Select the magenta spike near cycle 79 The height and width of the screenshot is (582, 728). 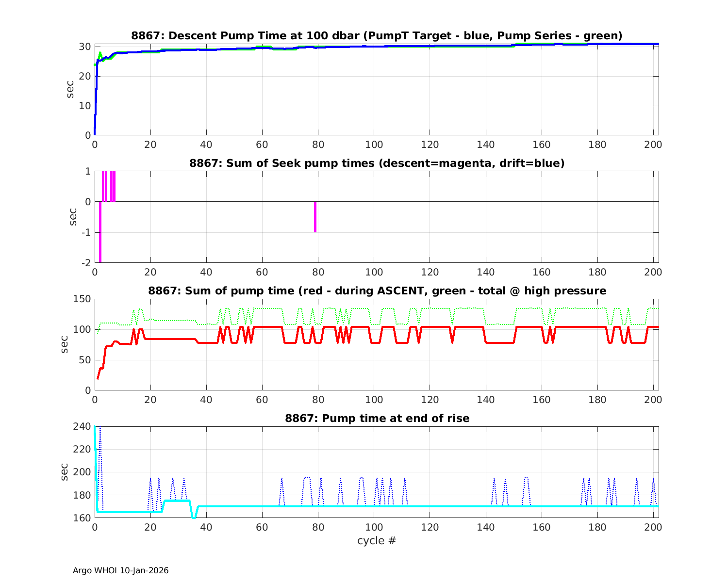click(x=315, y=217)
